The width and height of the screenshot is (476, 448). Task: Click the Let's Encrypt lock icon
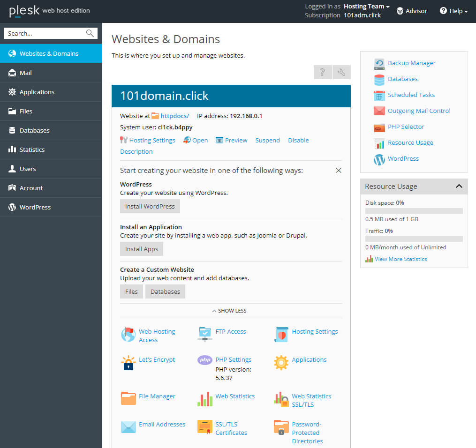coord(128,362)
